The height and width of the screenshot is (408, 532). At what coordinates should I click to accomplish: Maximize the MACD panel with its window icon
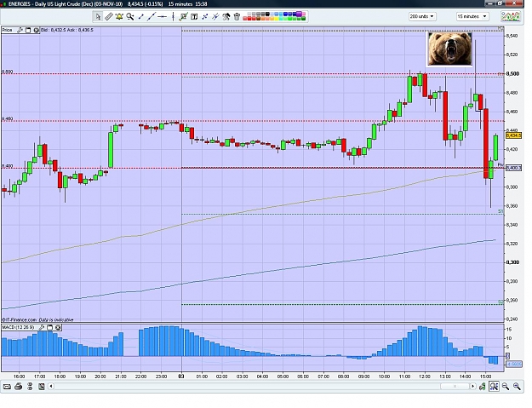click(50, 328)
